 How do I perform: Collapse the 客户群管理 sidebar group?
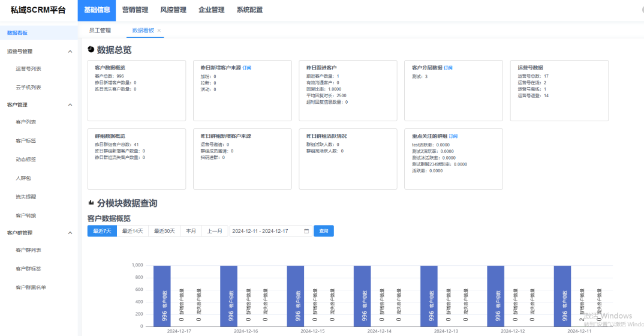click(x=70, y=233)
